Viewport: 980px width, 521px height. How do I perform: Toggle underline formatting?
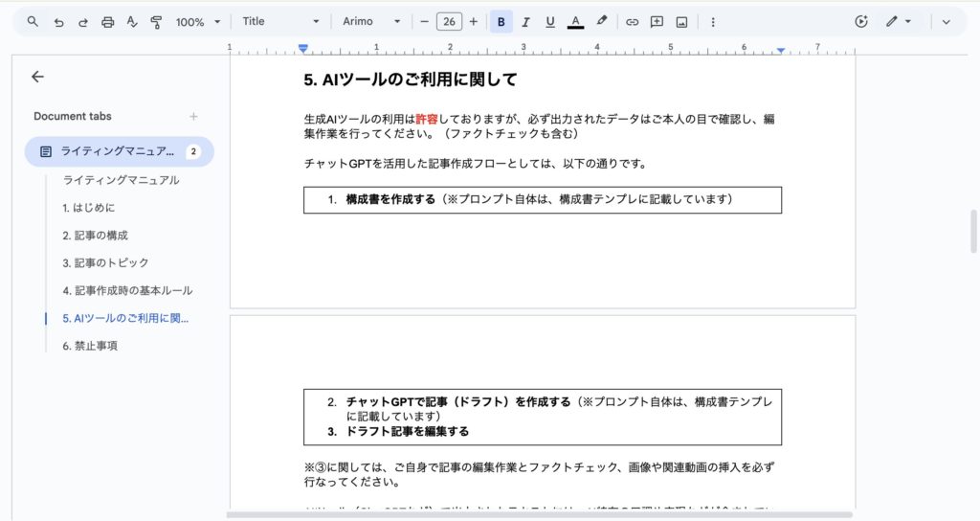click(x=549, y=21)
